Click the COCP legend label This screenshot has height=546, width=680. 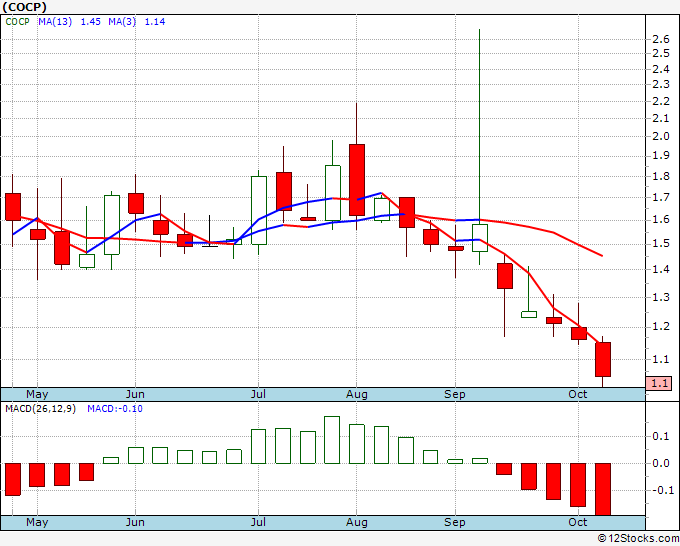click(17, 22)
